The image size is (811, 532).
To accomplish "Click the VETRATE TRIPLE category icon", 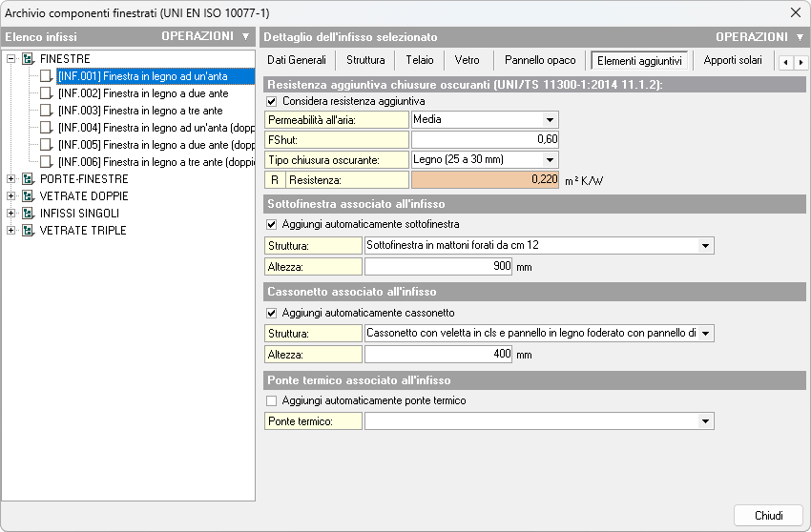I will 28,231.
